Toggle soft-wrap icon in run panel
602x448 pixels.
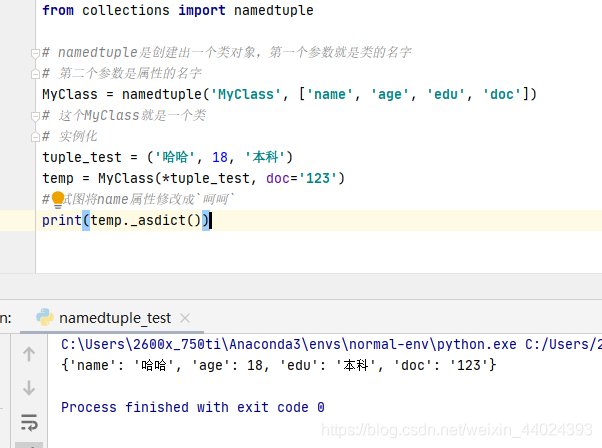point(29,422)
